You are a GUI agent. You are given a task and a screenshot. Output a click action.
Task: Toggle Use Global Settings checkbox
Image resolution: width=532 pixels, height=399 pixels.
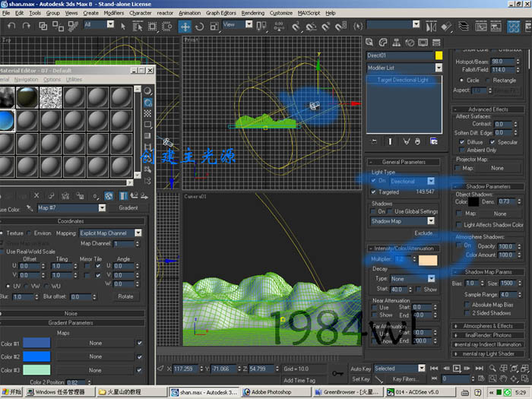click(x=390, y=212)
